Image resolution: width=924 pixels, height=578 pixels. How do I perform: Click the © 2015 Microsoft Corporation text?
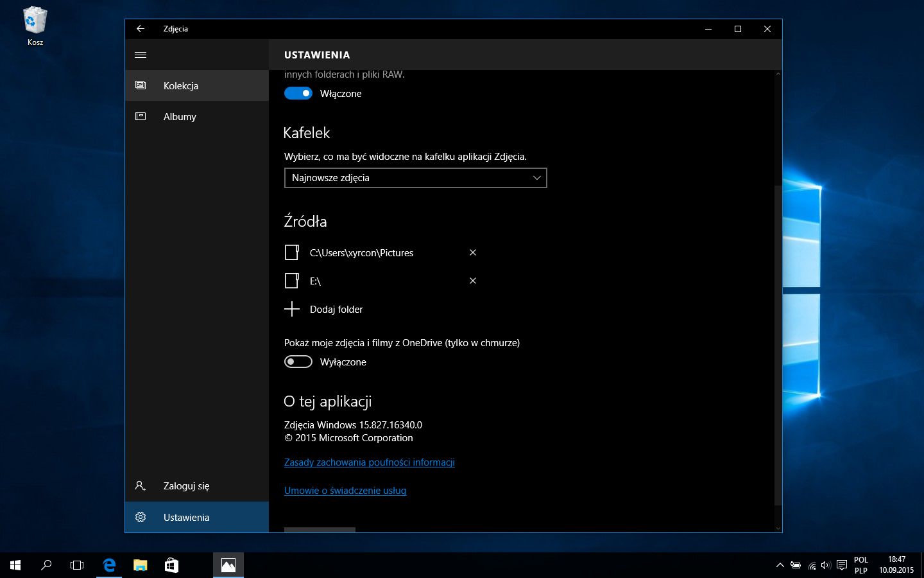click(348, 438)
